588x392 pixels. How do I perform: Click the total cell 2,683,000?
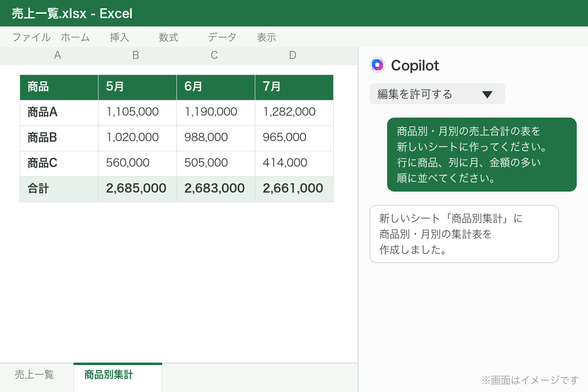click(216, 189)
